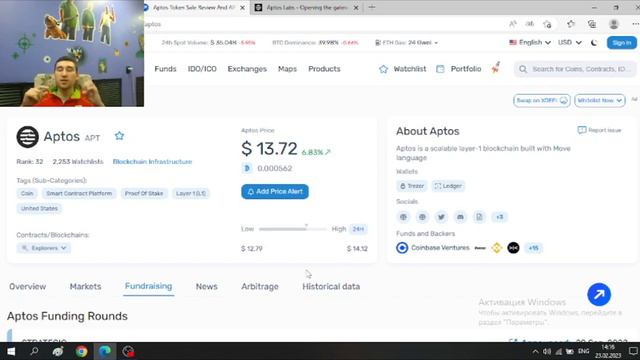The image size is (640, 360).
Task: Click Report Issue link
Action: 599,130
